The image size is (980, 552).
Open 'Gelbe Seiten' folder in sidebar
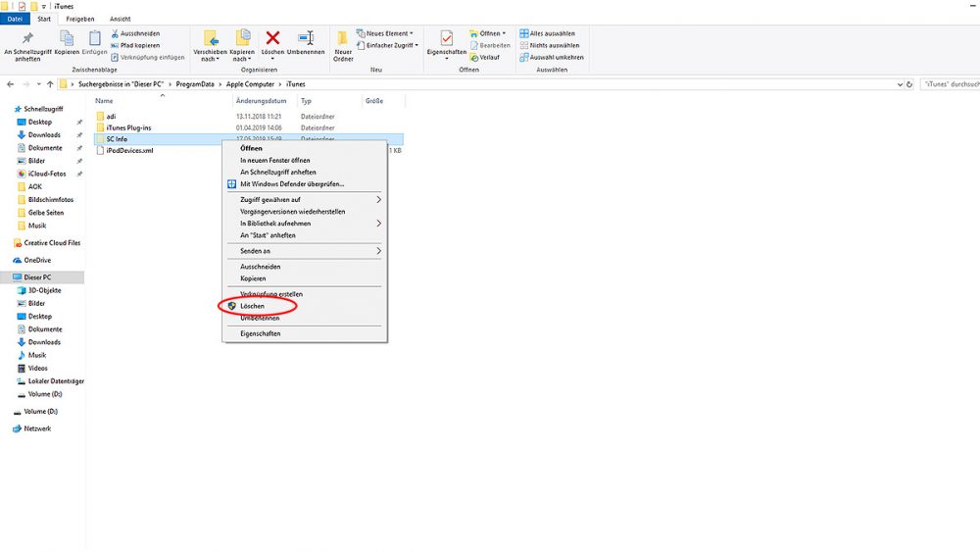tap(46, 213)
